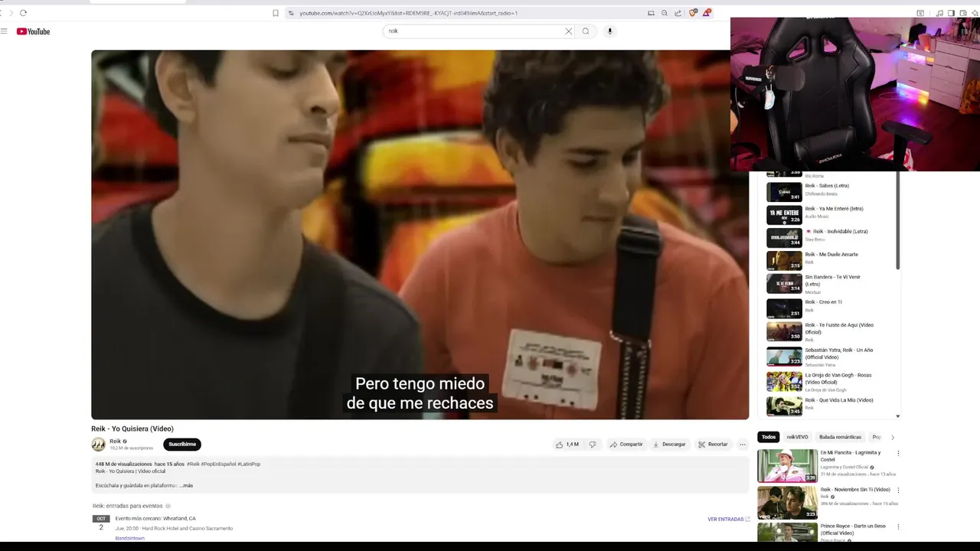Play 'La Oreja de Van Gogh - Rosas'
The image size is (980, 551).
pyautogui.click(x=828, y=381)
